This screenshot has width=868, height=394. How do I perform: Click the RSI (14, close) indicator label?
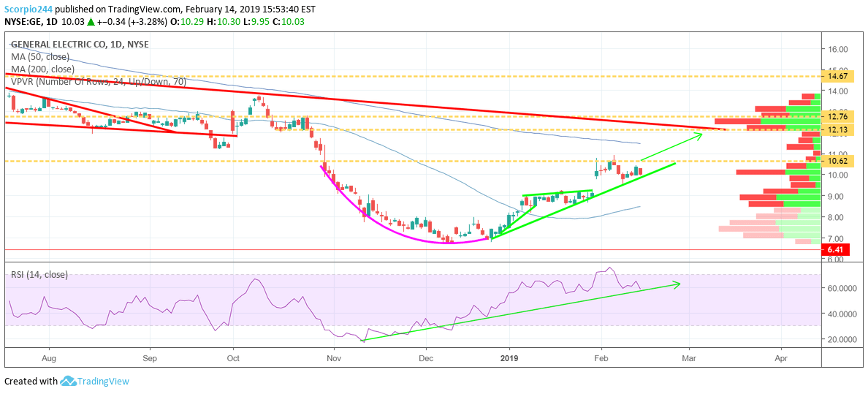tap(38, 274)
